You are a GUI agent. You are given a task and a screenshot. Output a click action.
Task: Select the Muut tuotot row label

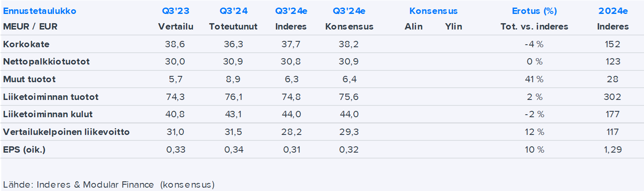[29, 79]
